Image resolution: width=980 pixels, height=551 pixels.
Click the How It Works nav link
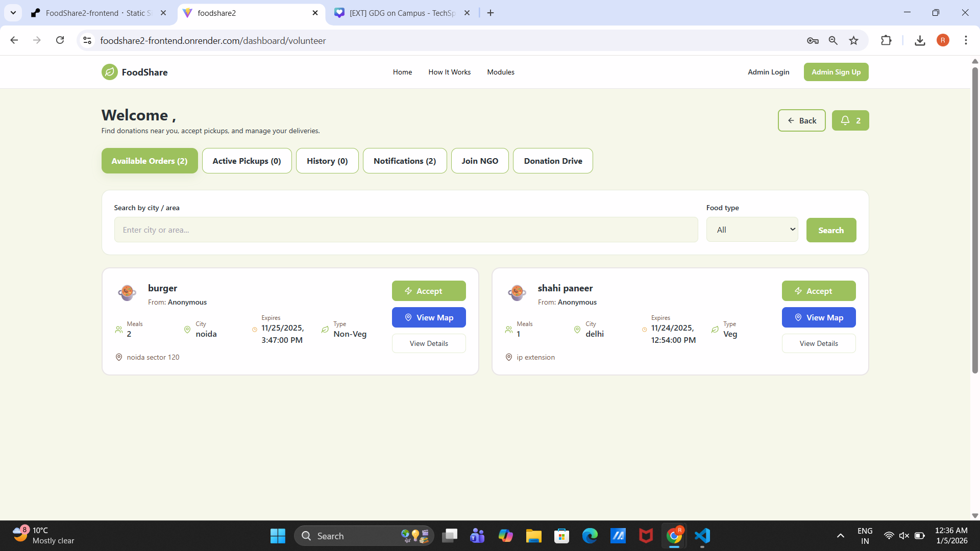click(449, 72)
